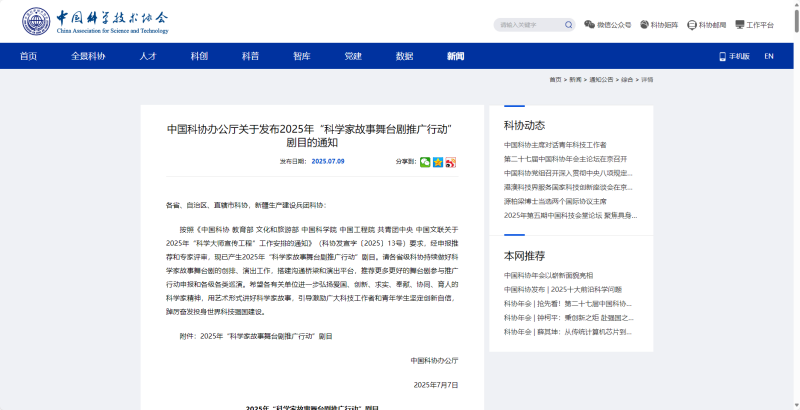Click the page vertical scrollbar thumb
This screenshot has width=800, height=410.
point(796,20)
